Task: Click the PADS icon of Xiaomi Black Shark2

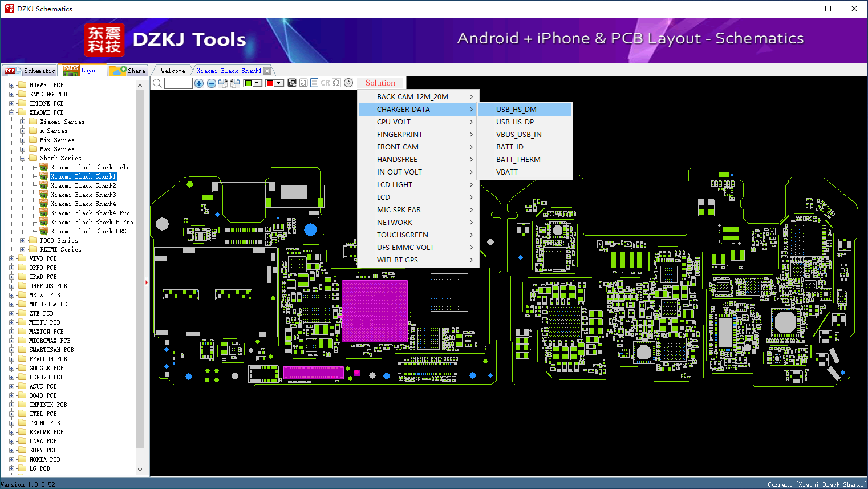Action: (x=44, y=185)
